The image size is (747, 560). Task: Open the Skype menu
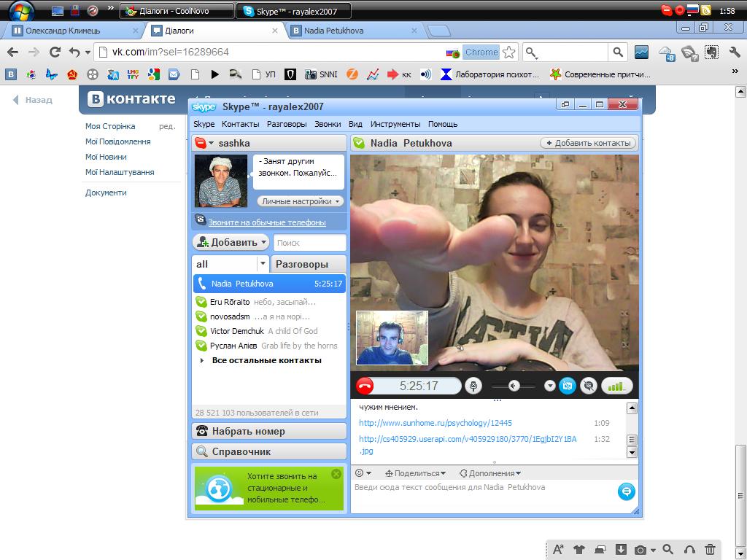[x=204, y=124]
